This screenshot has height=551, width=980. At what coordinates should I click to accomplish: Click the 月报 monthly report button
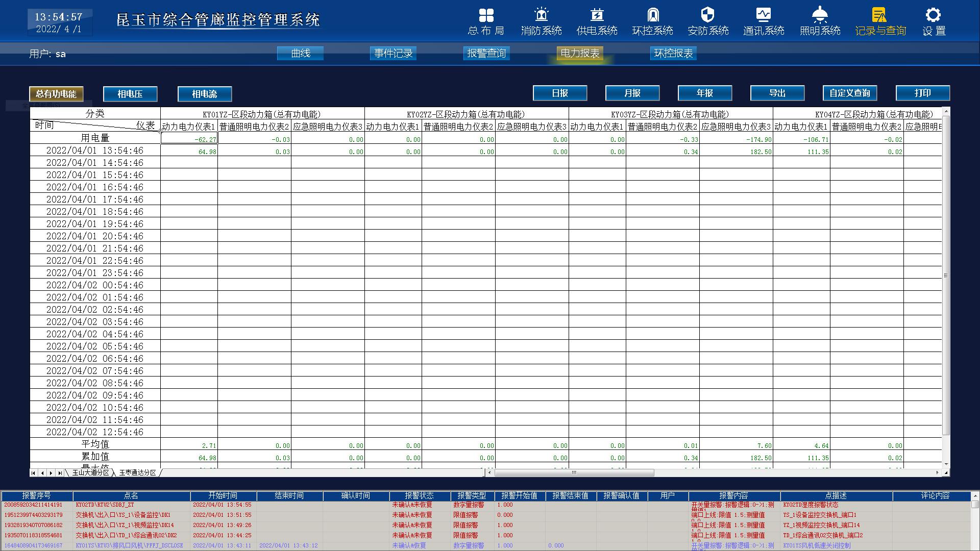pyautogui.click(x=632, y=93)
